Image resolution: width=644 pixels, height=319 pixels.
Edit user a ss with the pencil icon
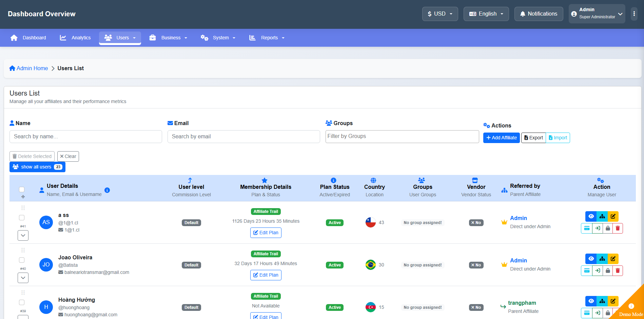click(613, 216)
